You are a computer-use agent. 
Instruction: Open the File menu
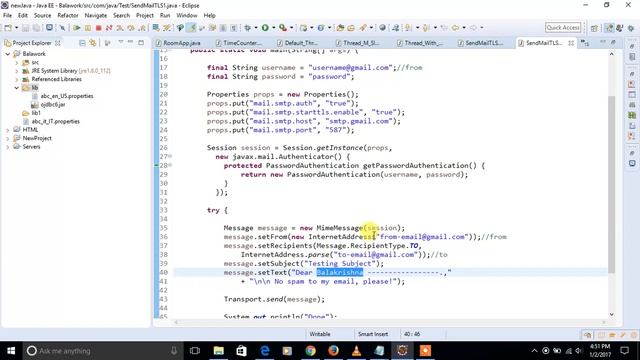(x=7, y=16)
